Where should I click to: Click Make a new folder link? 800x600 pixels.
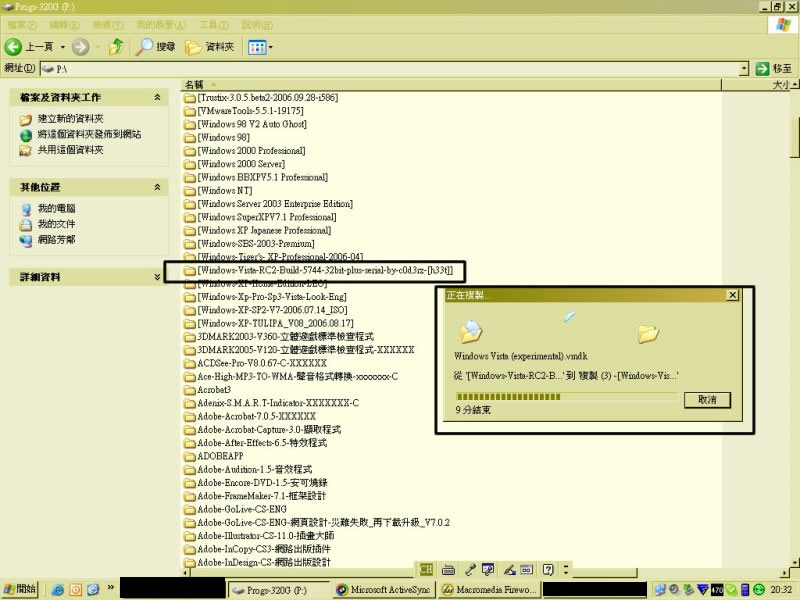(70, 119)
